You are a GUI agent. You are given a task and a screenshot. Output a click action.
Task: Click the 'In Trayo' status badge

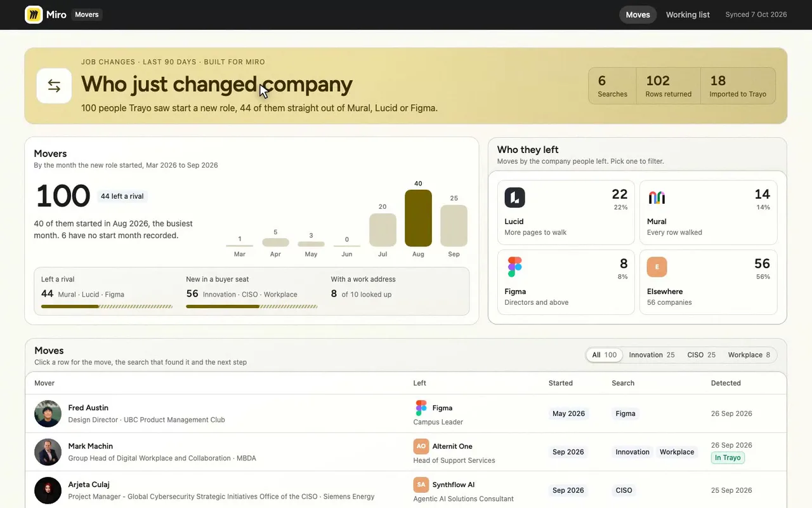coord(728,458)
